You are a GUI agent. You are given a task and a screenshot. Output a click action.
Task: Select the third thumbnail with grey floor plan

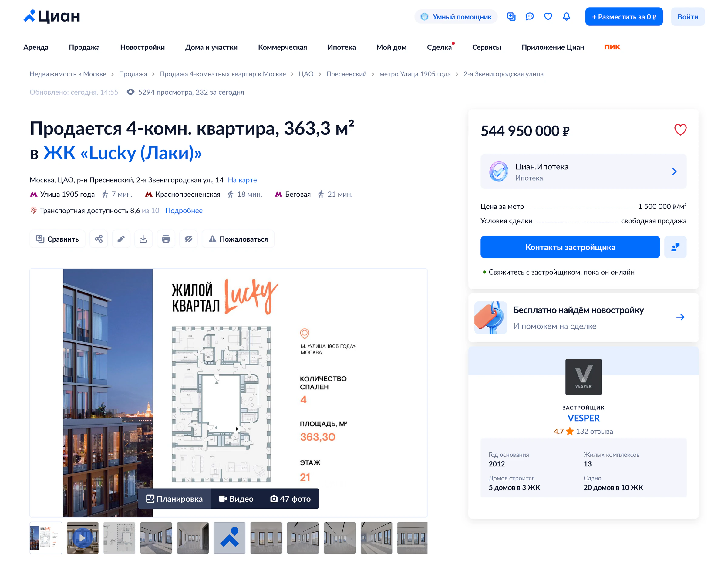[x=119, y=538]
